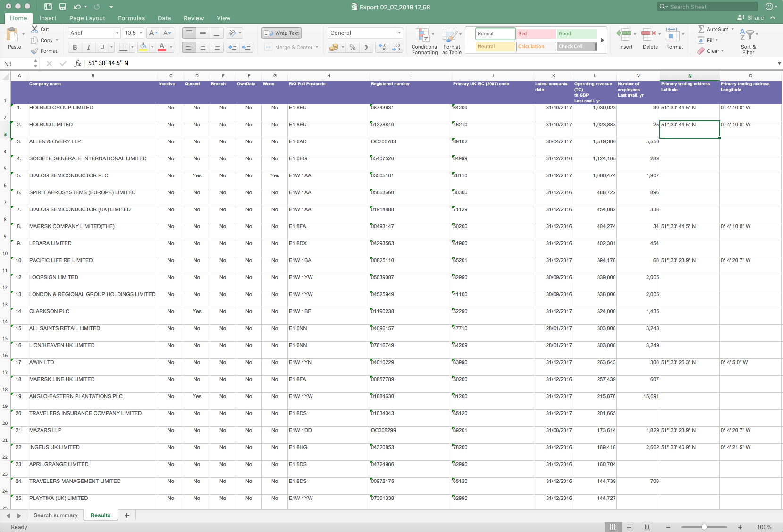Image resolution: width=783 pixels, height=532 pixels.
Task: Toggle Bold formatting
Action: (75, 47)
